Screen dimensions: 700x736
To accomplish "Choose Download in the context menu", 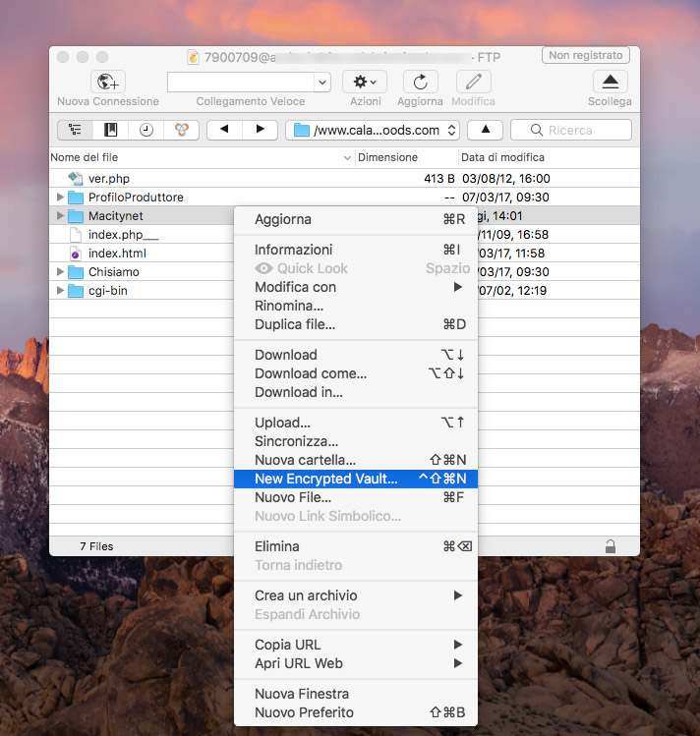I will pos(356,355).
